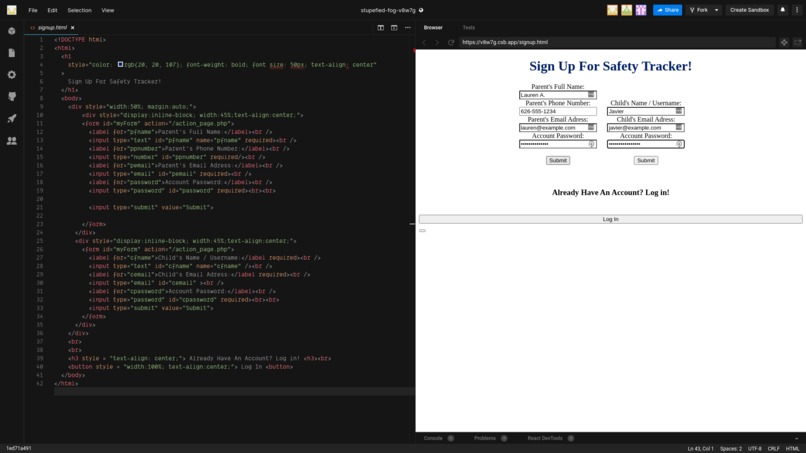806x453 pixels.
Task: Open the GitHub sidebar panel
Action: tap(12, 97)
